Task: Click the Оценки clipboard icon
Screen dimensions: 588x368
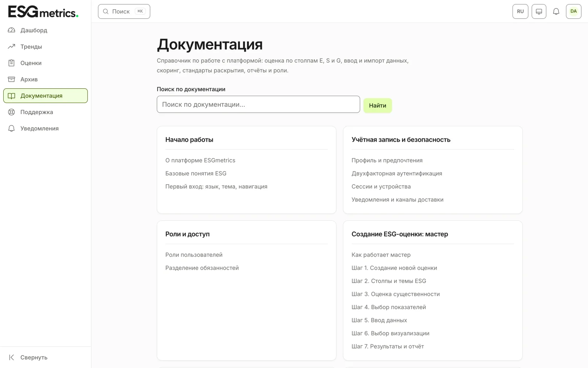Action: tap(11, 63)
